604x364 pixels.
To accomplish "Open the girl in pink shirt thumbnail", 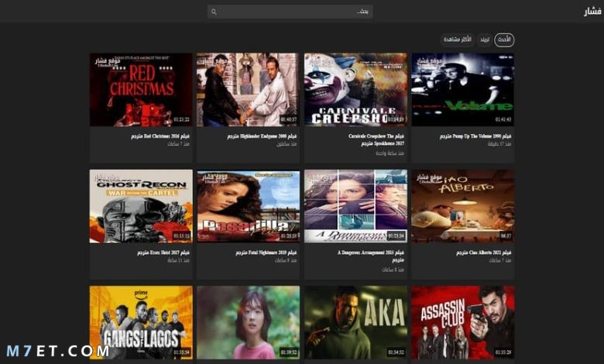I will click(248, 323).
